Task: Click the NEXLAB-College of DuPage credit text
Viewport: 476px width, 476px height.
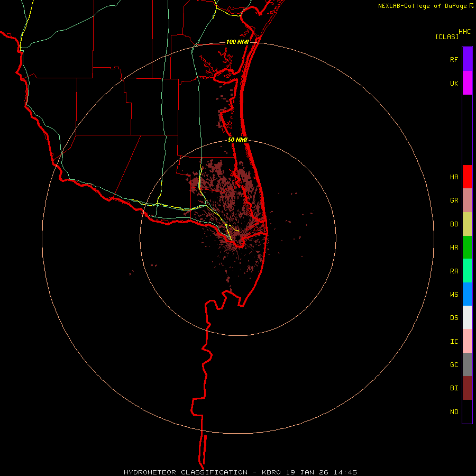Action: point(422,6)
